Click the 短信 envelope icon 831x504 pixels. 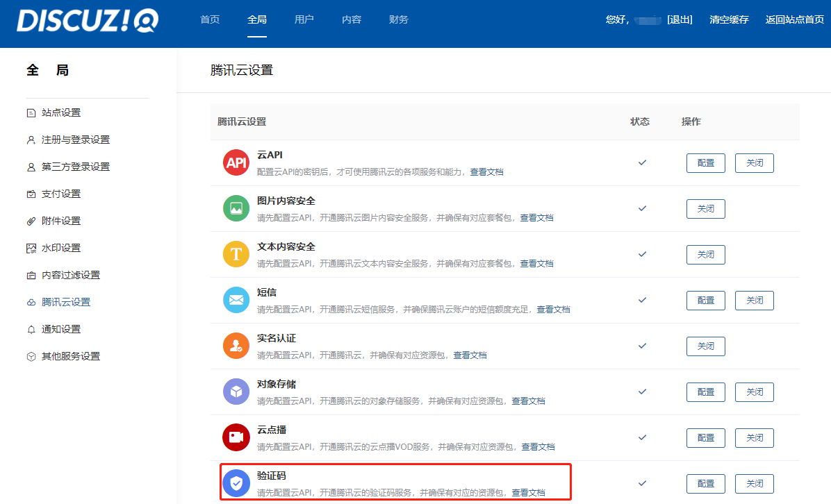click(236, 300)
